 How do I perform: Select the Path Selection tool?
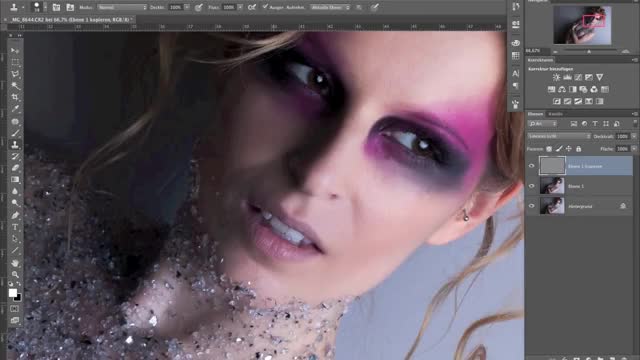[15, 239]
